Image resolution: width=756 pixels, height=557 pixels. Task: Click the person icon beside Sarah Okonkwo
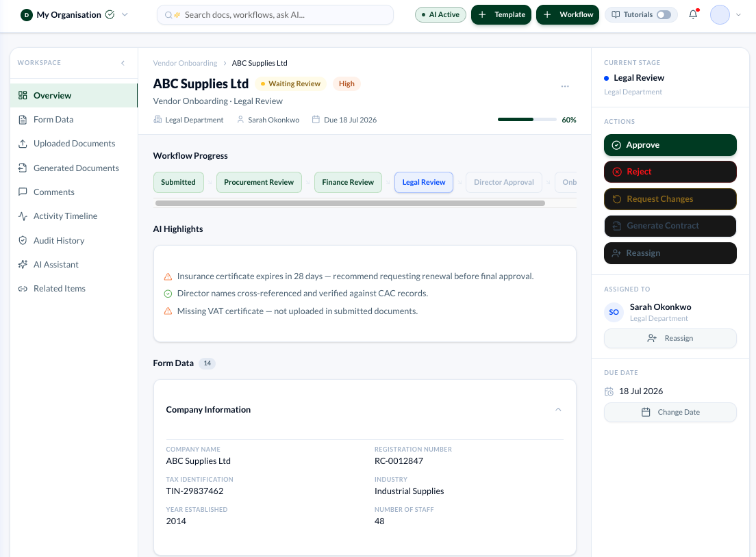click(x=240, y=120)
